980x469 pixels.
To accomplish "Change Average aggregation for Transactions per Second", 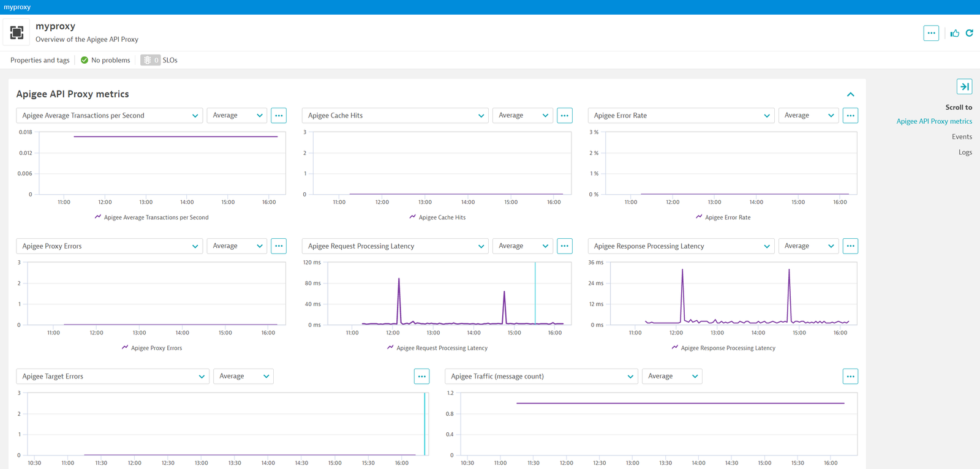I will pyautogui.click(x=237, y=115).
